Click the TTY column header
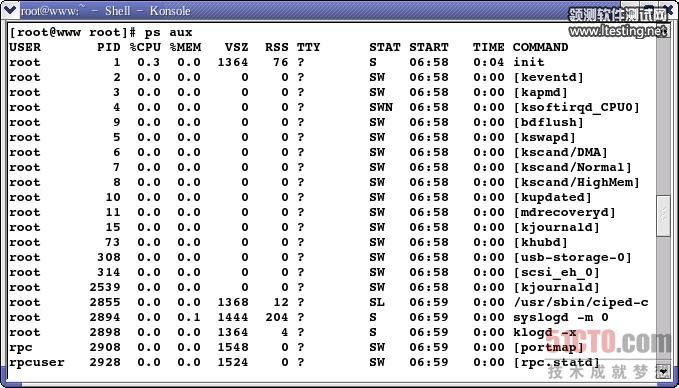This screenshot has height=388, width=679. pyautogui.click(x=308, y=47)
